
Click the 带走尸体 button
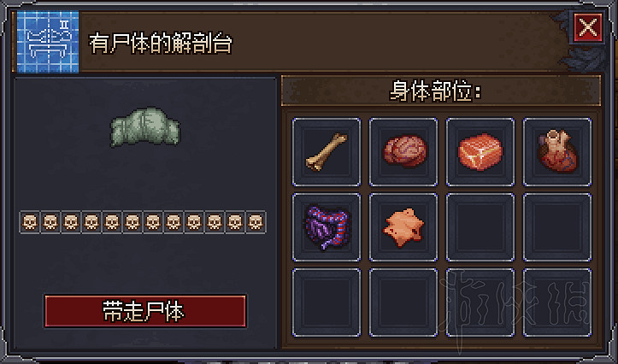click(x=145, y=311)
